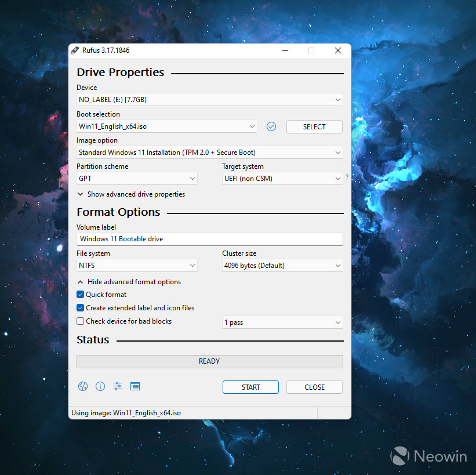The image size is (476, 475).
Task: Open the log viewer icon
Action: point(135,386)
